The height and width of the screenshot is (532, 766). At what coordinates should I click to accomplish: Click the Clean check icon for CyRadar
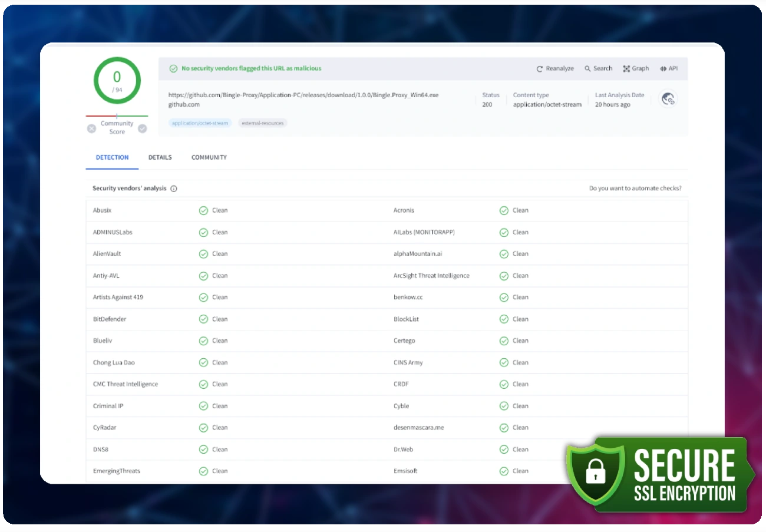point(203,428)
